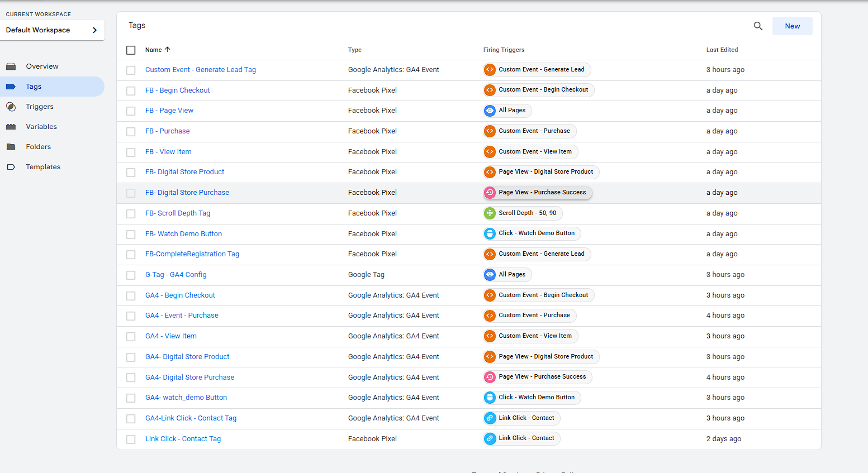Sort tags by Last Edited column header
This screenshot has width=868, height=473.
pyautogui.click(x=722, y=50)
